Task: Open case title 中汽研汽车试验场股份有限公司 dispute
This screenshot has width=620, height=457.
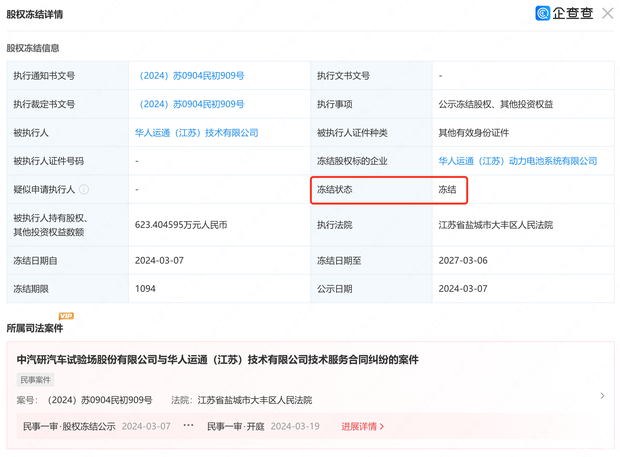Action: 217,359
